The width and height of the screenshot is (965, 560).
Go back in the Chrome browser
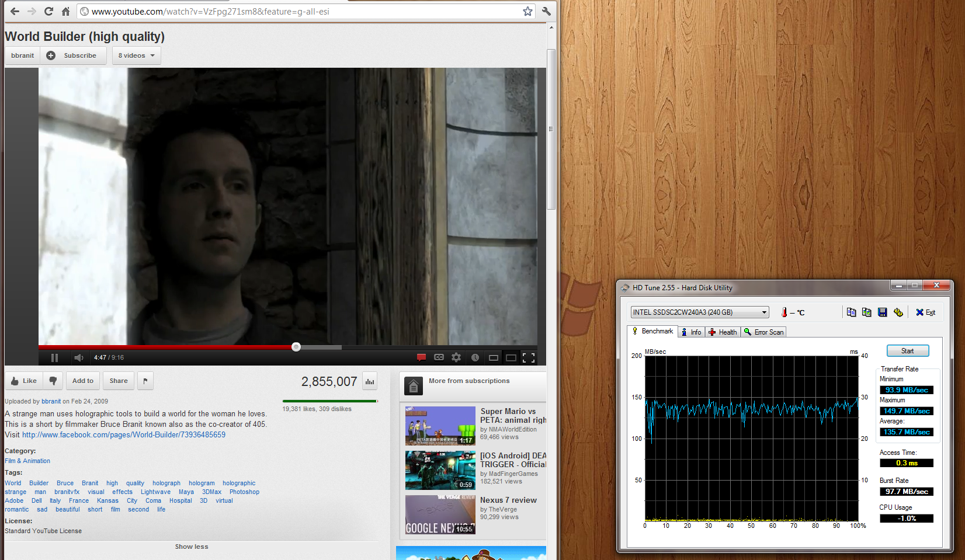[x=15, y=11]
